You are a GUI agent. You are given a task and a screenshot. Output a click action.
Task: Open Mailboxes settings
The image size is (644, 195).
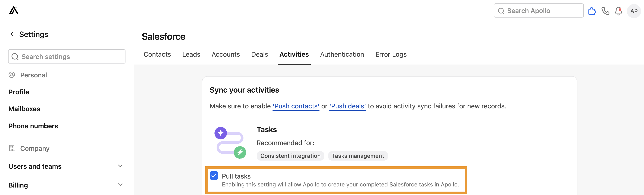[x=24, y=109]
